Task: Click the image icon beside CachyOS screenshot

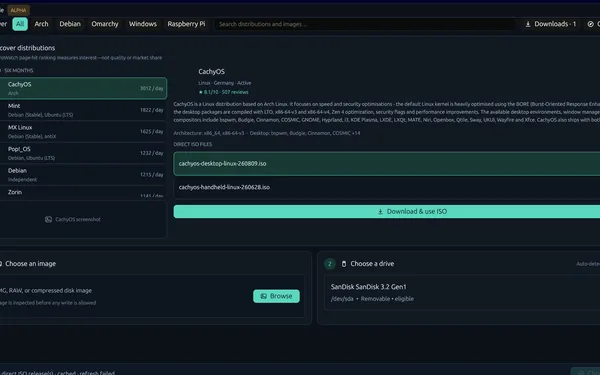Action: tap(48, 219)
